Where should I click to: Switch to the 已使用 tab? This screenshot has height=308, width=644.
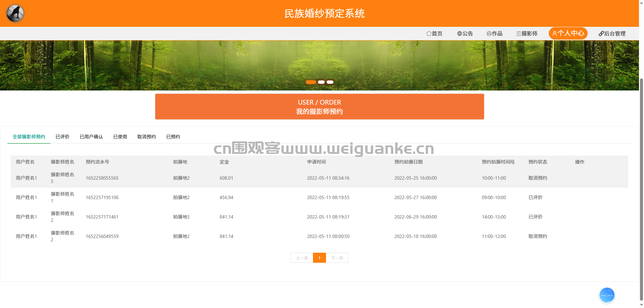click(120, 137)
